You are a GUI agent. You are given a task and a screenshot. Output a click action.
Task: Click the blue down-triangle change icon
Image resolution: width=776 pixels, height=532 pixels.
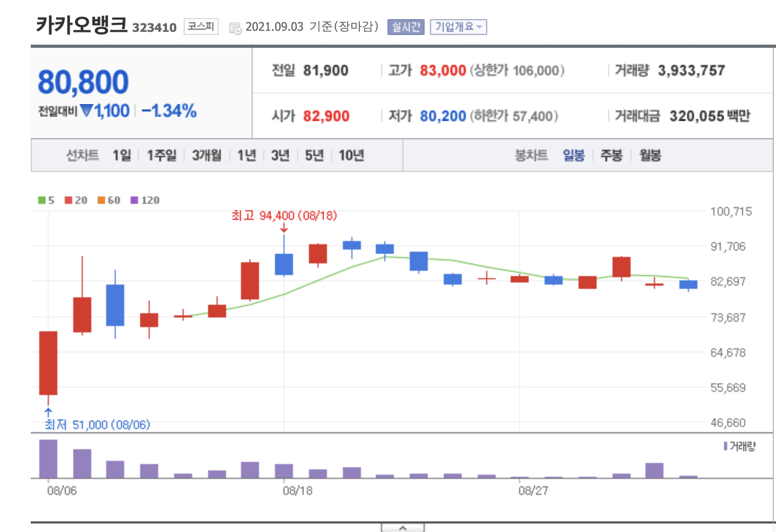click(87, 110)
